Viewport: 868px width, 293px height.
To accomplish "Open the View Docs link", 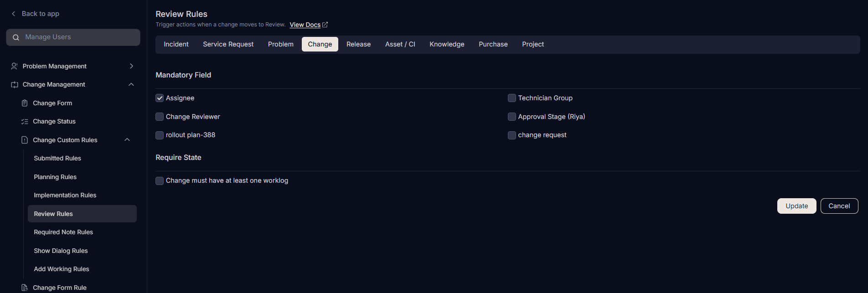I will point(305,25).
